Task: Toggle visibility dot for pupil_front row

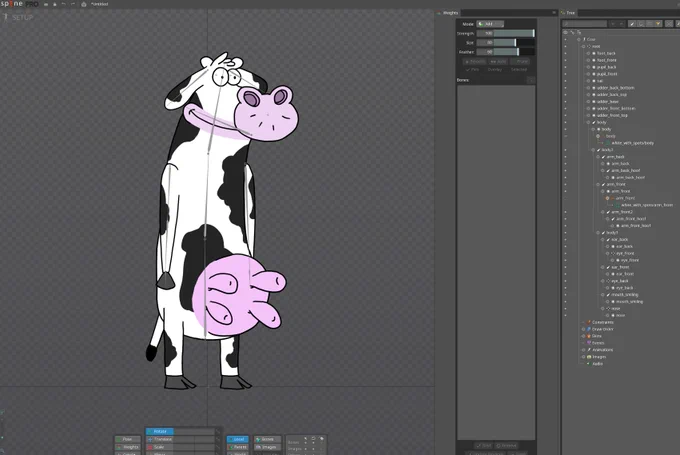Action: [x=565, y=74]
